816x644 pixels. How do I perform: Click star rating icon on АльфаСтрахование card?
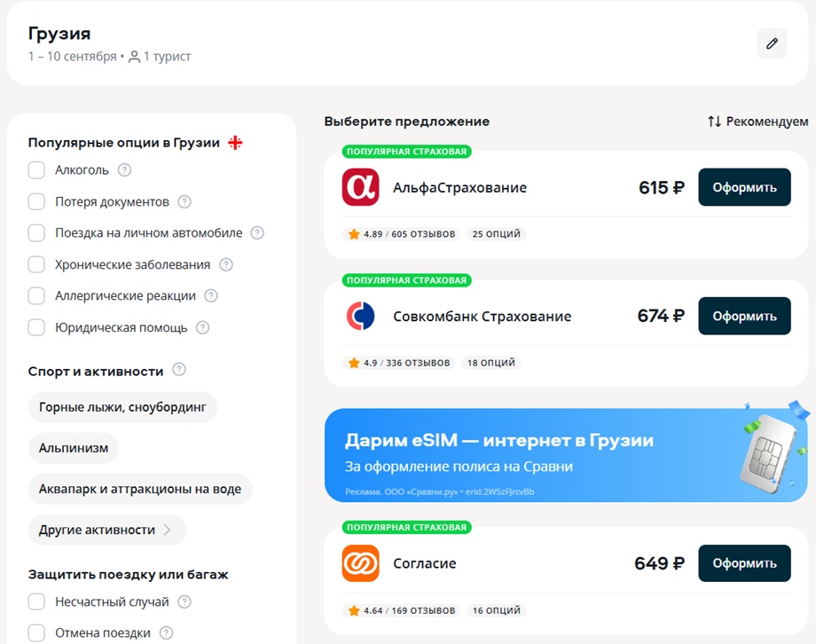point(354,234)
